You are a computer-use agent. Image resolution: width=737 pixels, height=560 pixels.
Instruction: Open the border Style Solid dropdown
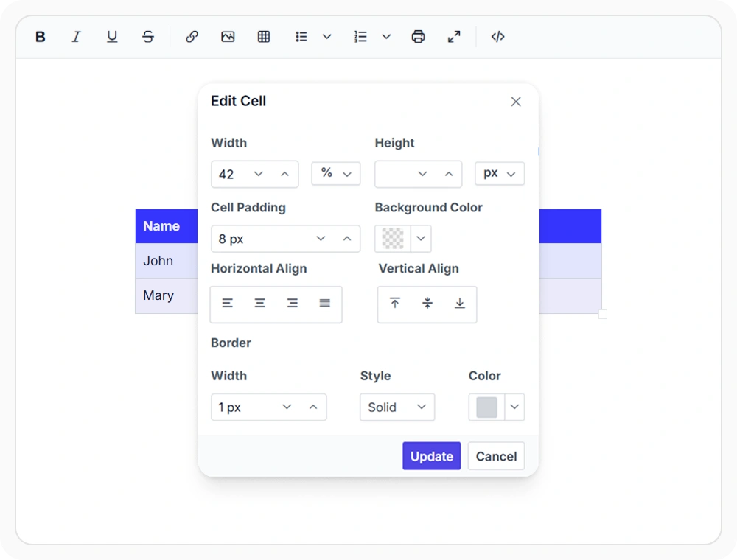pyautogui.click(x=397, y=407)
